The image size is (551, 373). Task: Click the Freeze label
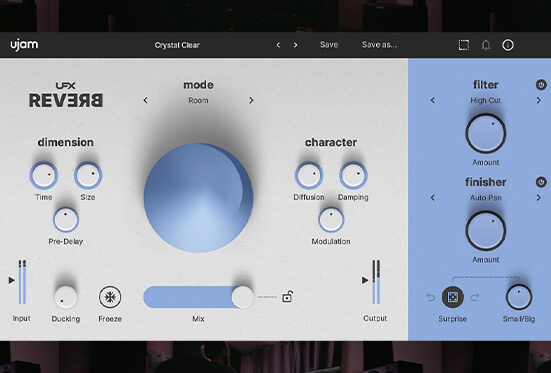click(110, 319)
